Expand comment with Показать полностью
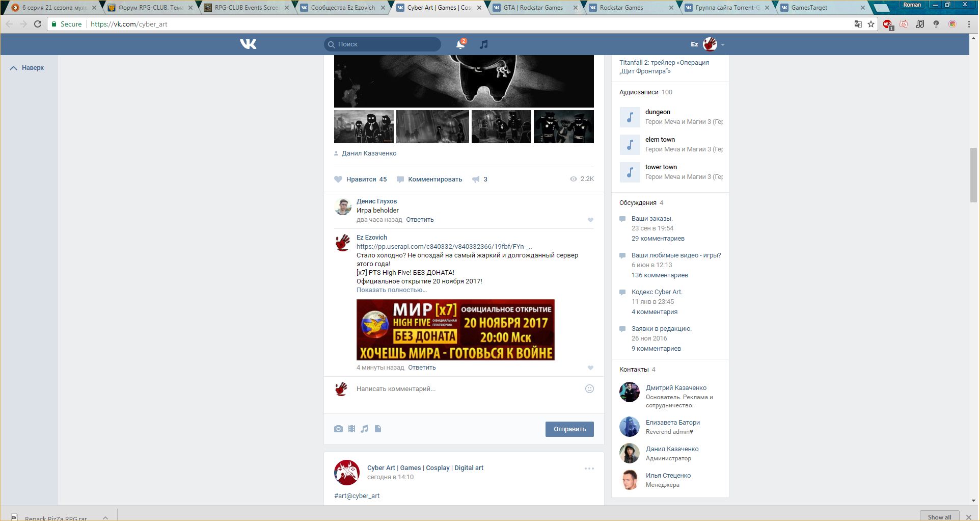Viewport: 980px width, 521px height. (x=392, y=290)
